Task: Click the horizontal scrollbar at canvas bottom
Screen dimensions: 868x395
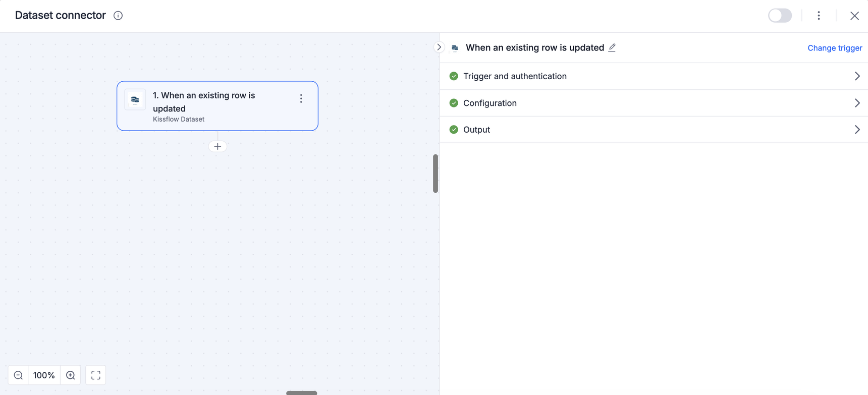Action: [302, 392]
